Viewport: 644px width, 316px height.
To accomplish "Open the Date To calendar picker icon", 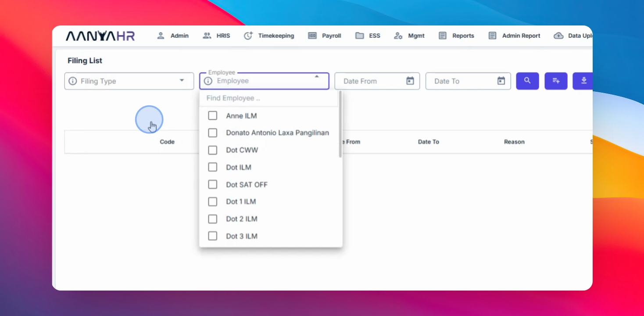I will click(x=501, y=81).
